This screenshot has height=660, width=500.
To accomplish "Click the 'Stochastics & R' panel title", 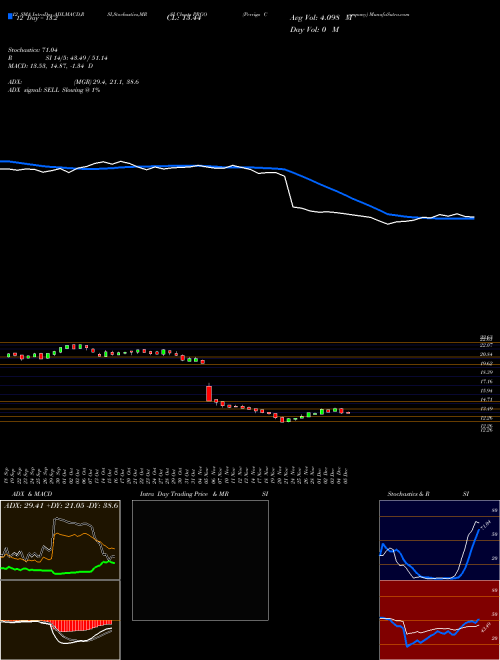I will (x=408, y=494).
